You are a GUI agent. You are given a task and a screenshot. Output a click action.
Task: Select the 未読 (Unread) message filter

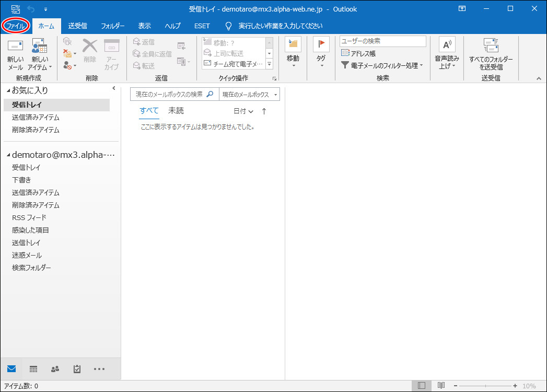(x=176, y=111)
